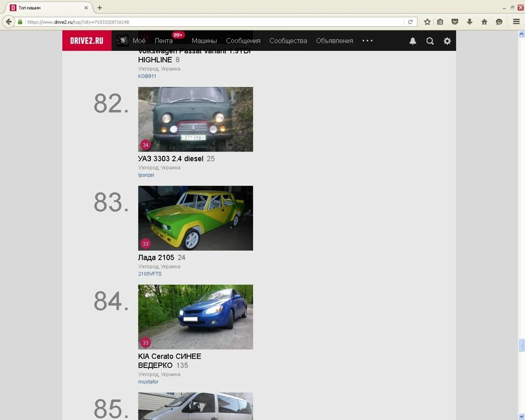
Task: Open site search magnifier icon
Action: click(x=430, y=41)
